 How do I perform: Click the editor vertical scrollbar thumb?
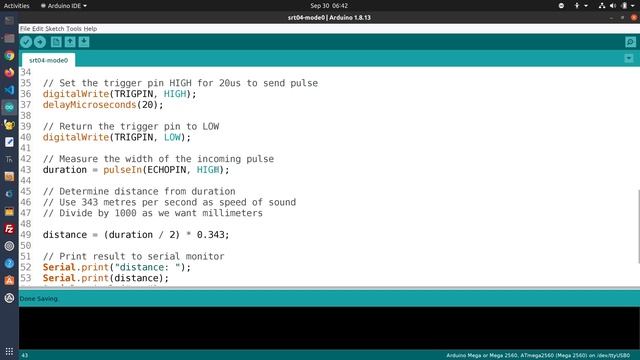pyautogui.click(x=638, y=227)
